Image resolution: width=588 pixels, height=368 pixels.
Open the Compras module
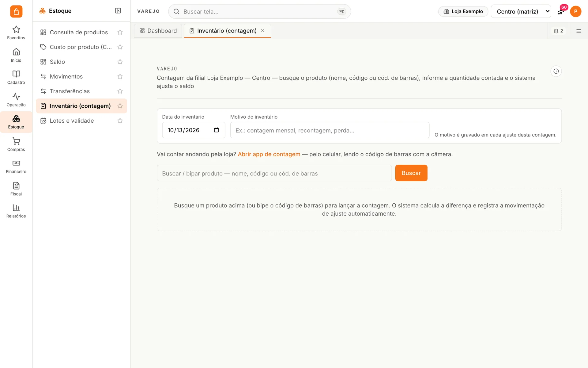tap(16, 144)
